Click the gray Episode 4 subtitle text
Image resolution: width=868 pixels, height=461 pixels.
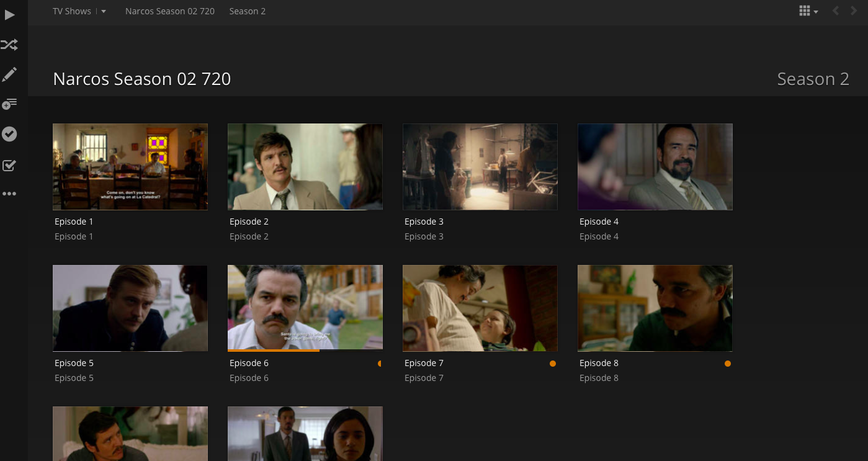pyautogui.click(x=599, y=236)
